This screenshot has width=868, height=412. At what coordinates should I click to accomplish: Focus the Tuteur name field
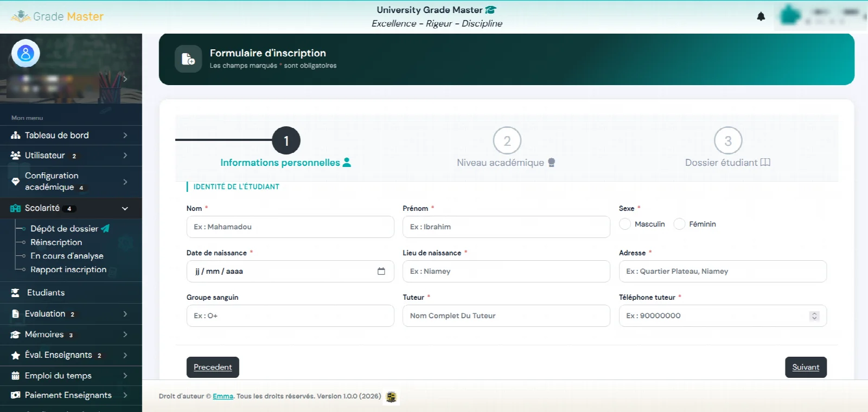click(506, 316)
